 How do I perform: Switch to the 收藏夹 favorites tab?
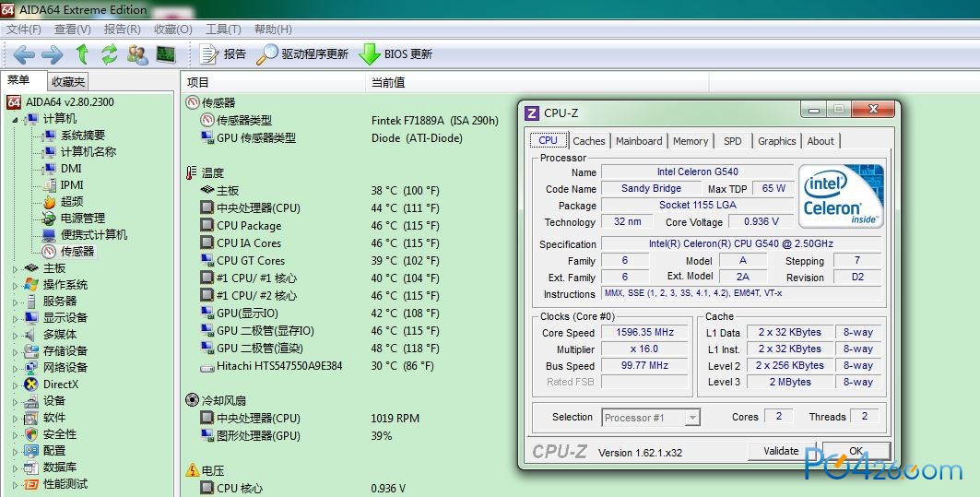(x=68, y=82)
